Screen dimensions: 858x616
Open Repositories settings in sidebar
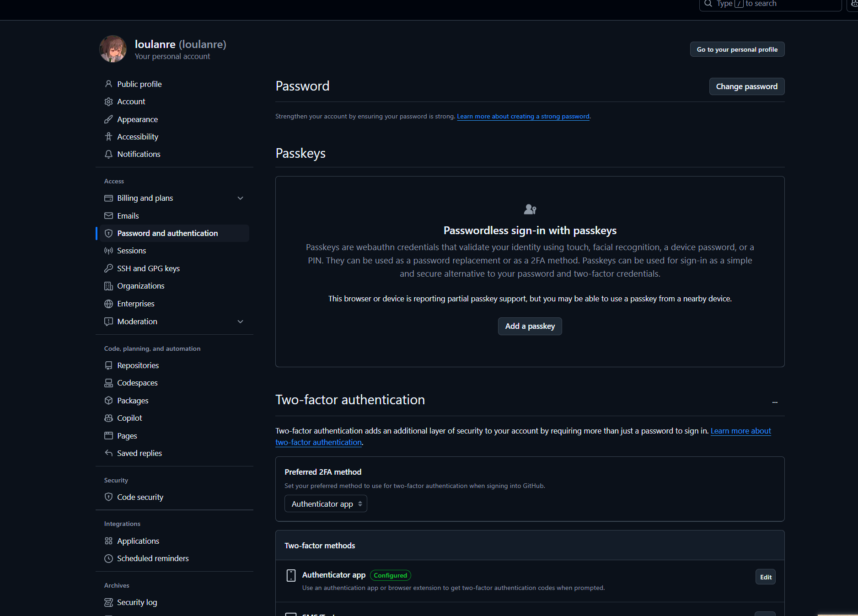click(138, 365)
